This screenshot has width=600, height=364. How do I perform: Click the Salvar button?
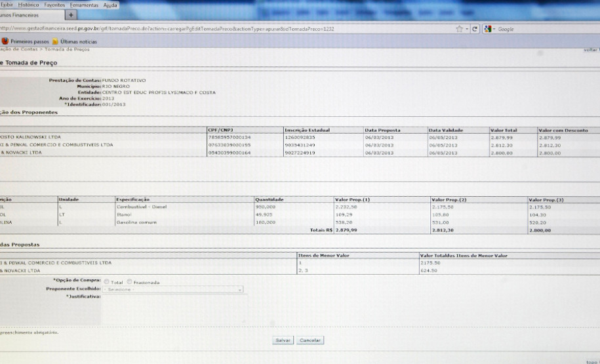click(x=283, y=340)
